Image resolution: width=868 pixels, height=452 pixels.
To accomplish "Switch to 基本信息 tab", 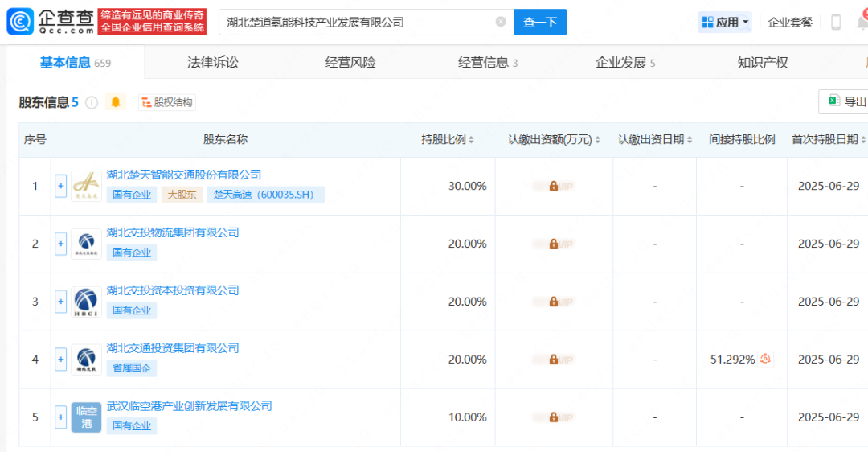I will point(76,63).
